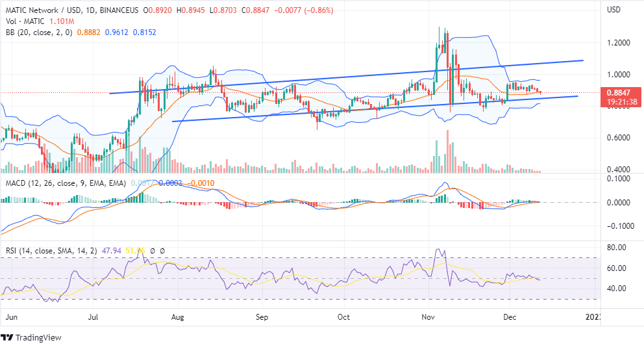Click the low value L0.8703
Viewport: 644px width, 349px height.
tap(223, 10)
